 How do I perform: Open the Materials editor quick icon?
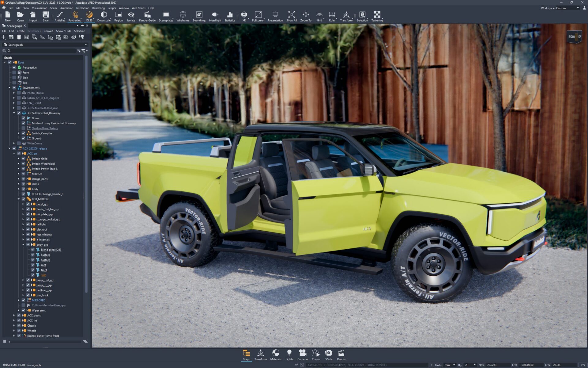coord(276,355)
